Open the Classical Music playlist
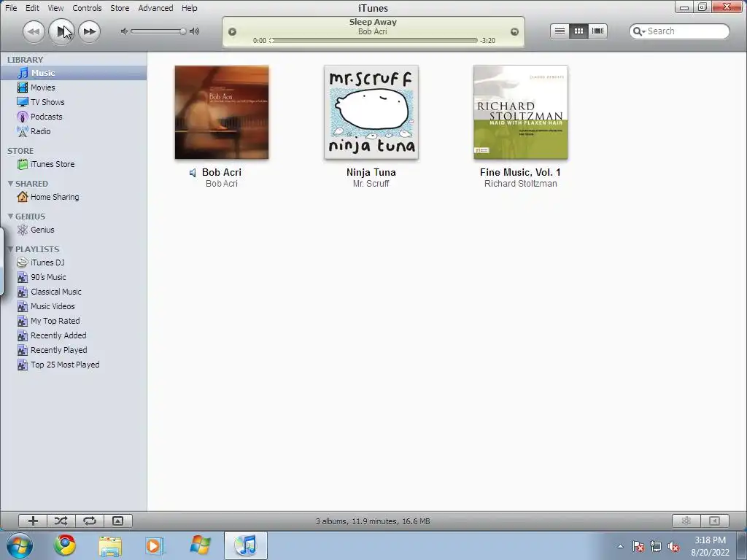The height and width of the screenshot is (560, 747). pyautogui.click(x=74, y=292)
